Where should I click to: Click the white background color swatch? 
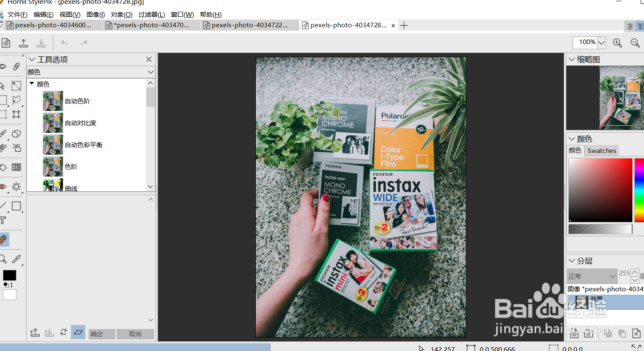pyautogui.click(x=10, y=295)
